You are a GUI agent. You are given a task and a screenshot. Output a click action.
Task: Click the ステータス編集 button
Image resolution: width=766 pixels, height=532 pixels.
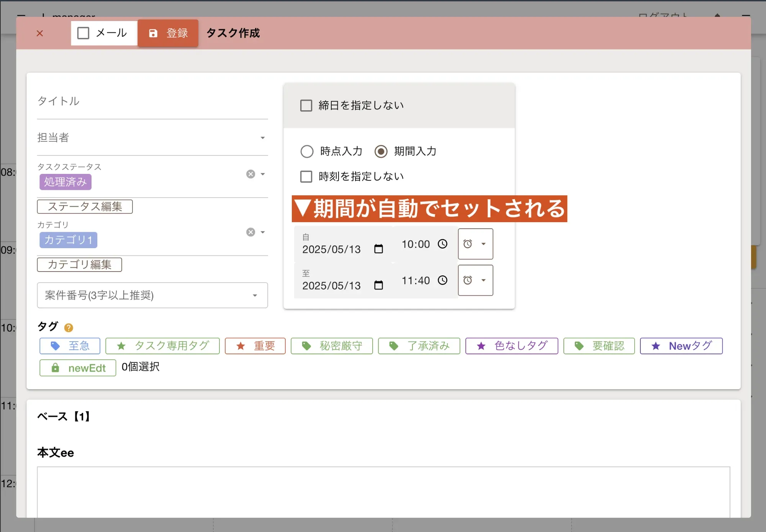click(85, 206)
